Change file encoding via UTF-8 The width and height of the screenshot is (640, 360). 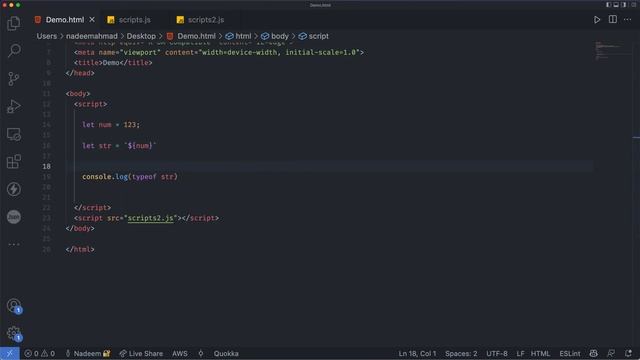click(496, 353)
